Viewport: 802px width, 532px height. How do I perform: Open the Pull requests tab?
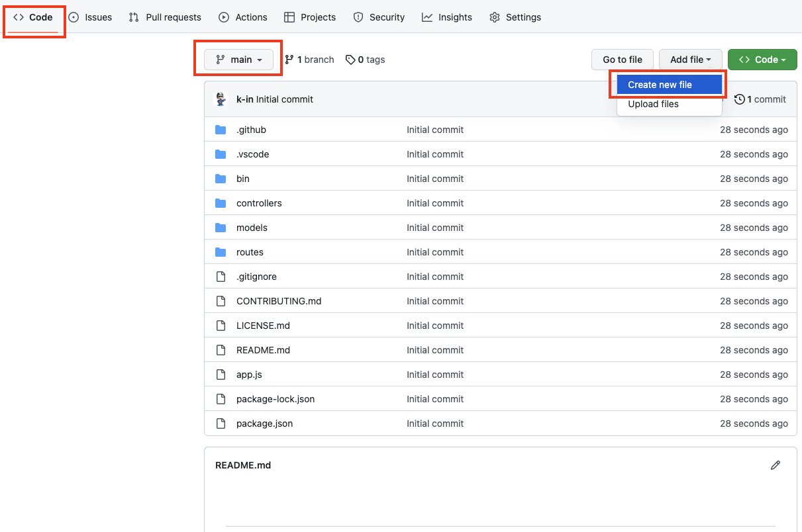pyautogui.click(x=165, y=17)
